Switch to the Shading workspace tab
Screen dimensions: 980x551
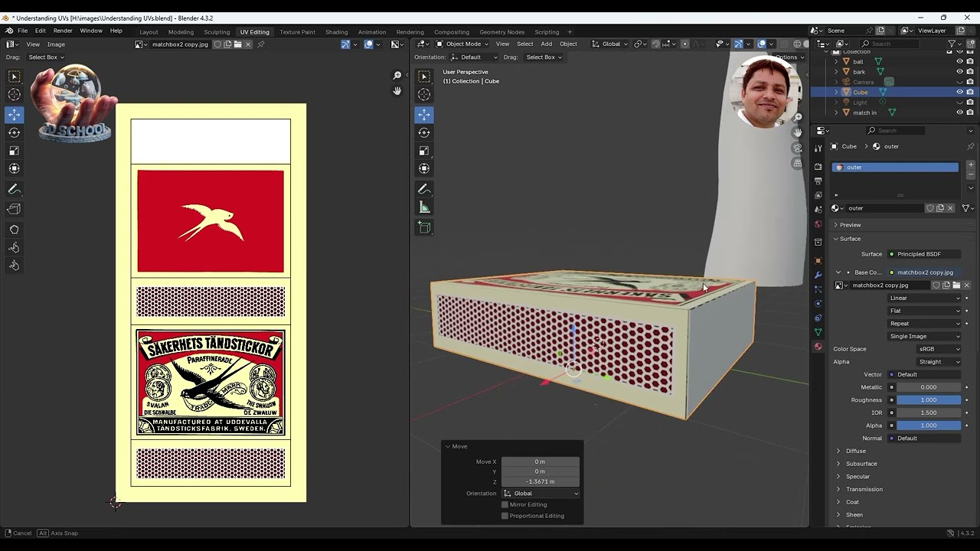336,32
